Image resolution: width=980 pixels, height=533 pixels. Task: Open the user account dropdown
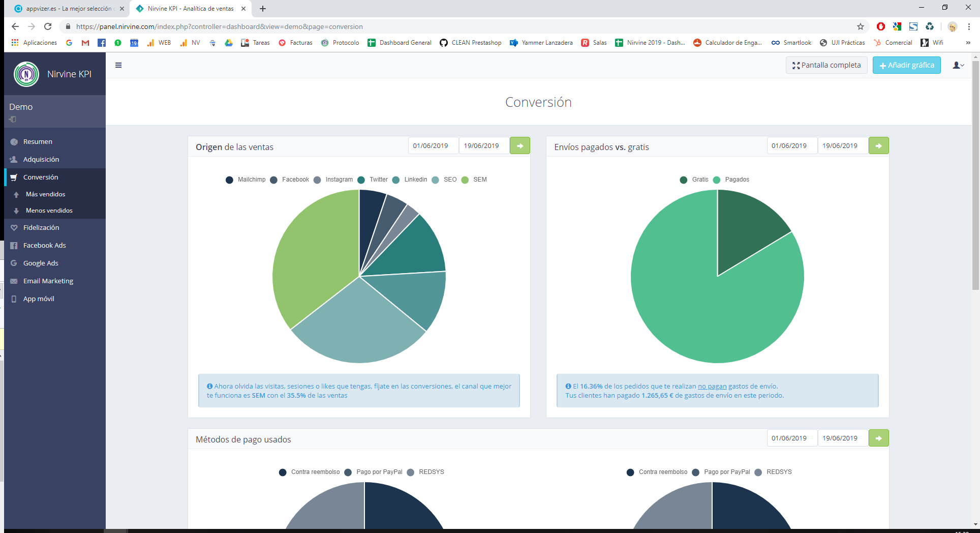point(958,65)
